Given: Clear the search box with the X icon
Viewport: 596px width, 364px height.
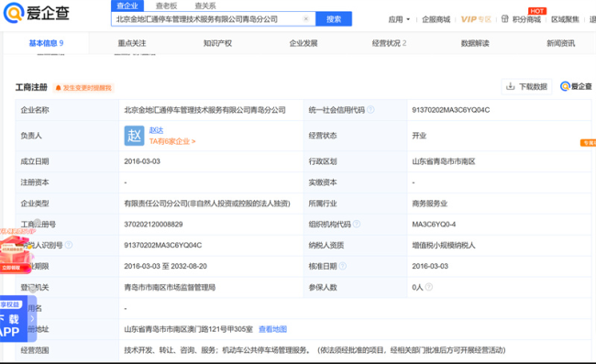Looking at the screenshot, I should point(306,18).
